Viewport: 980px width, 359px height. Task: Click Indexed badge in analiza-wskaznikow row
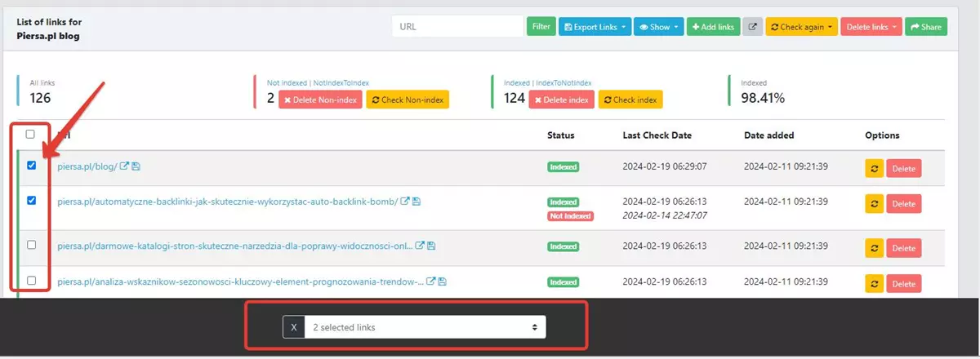tap(563, 282)
